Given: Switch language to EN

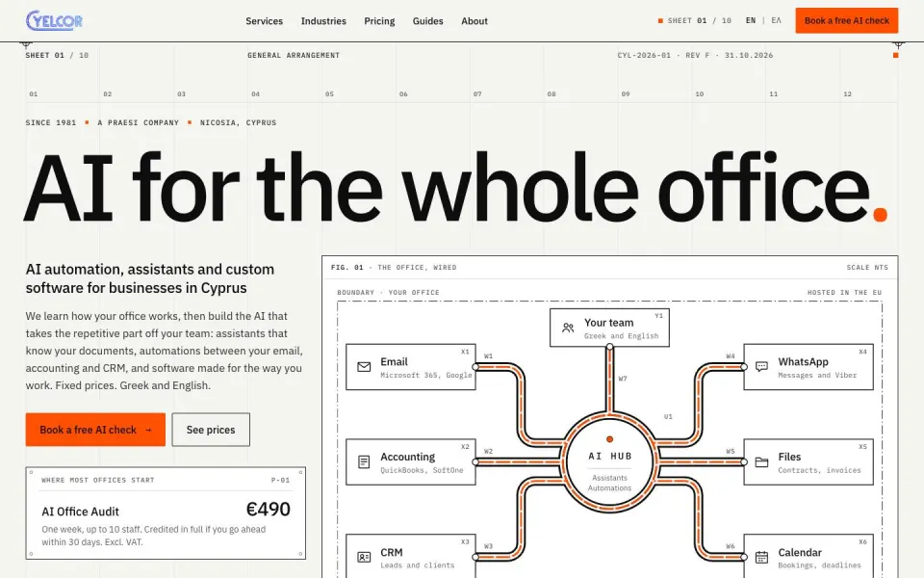Looking at the screenshot, I should coord(750,20).
